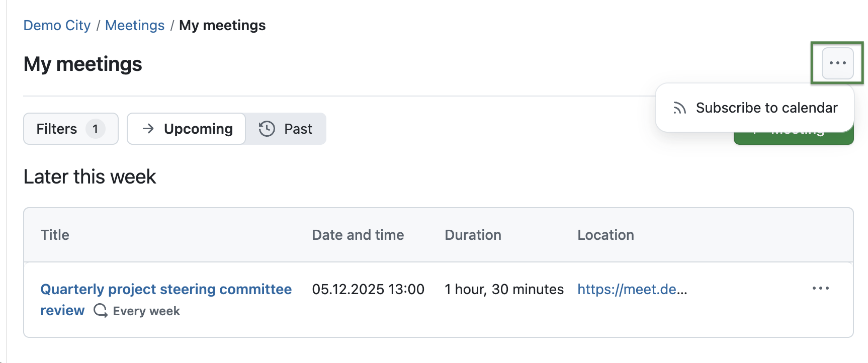Screen dimensions: 868x363
Task: Select Subscribe to calendar from the menu
Action: point(766,108)
